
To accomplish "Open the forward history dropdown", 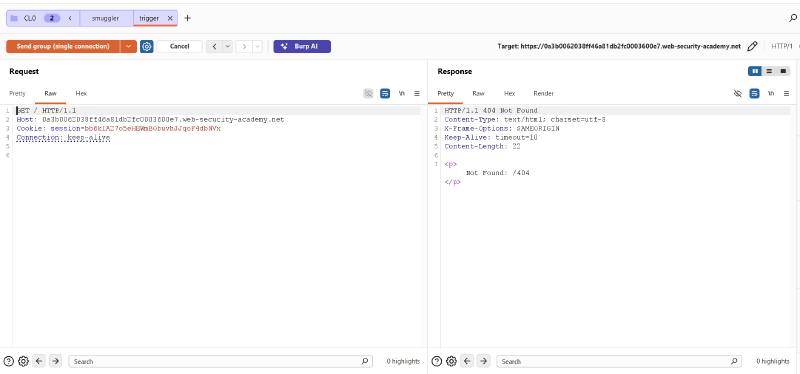I will (x=258, y=46).
